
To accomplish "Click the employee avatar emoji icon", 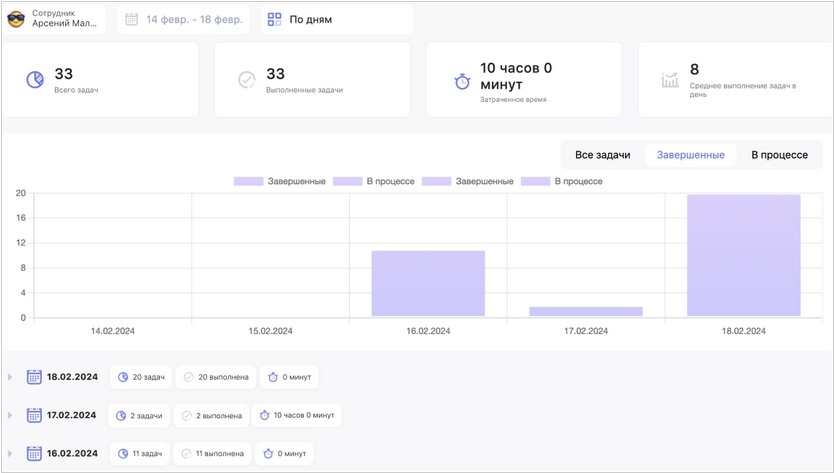I will point(16,19).
